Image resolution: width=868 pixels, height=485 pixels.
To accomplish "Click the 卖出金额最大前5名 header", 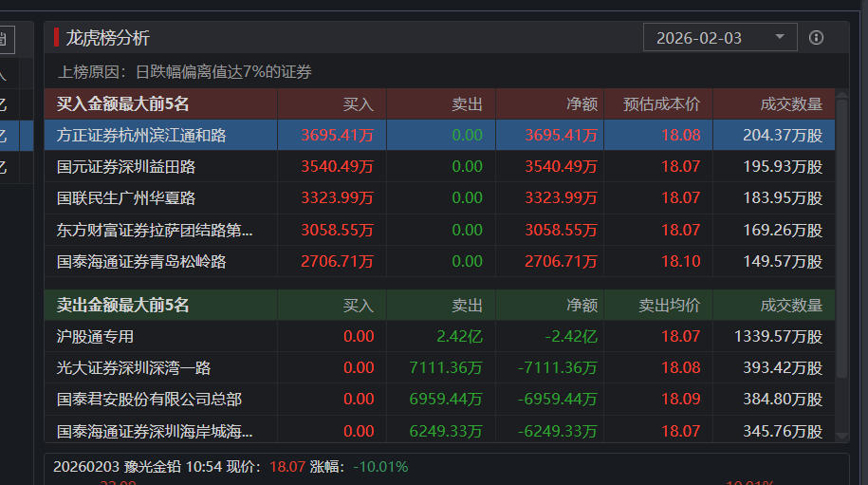I will point(123,305).
